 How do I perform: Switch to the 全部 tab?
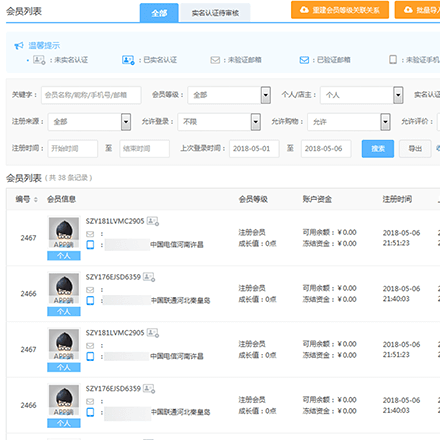point(159,13)
